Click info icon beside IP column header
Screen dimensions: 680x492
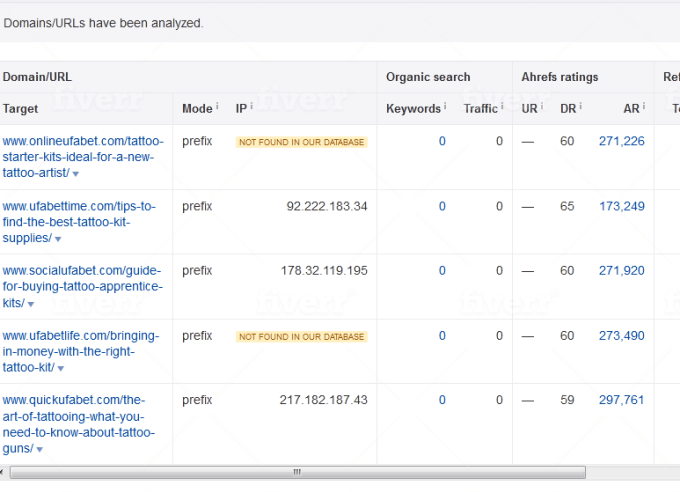tap(251, 106)
